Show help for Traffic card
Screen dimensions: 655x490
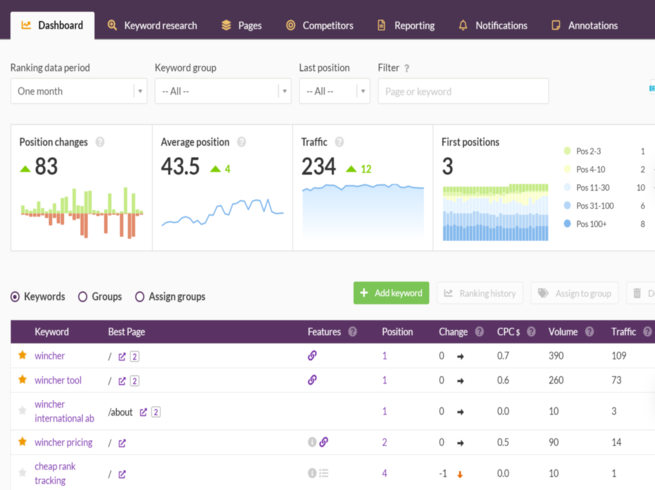point(339,142)
